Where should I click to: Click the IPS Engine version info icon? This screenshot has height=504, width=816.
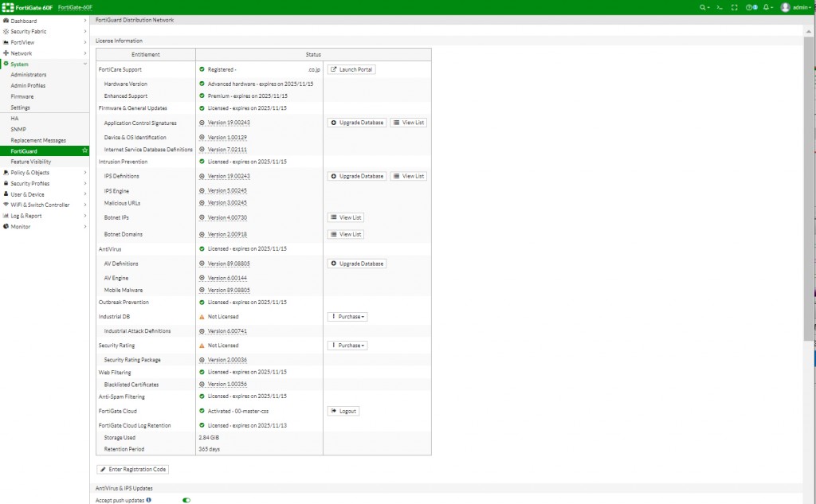[x=202, y=191]
